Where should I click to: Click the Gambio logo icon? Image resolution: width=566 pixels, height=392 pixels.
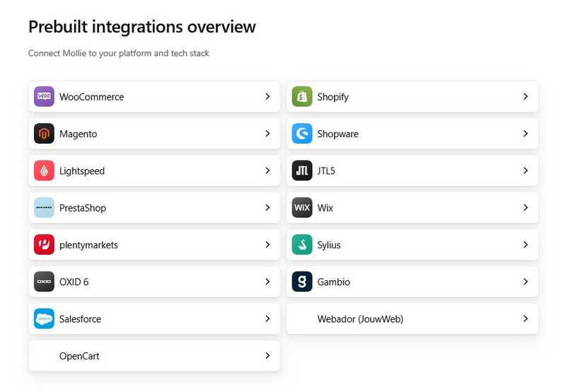(302, 282)
